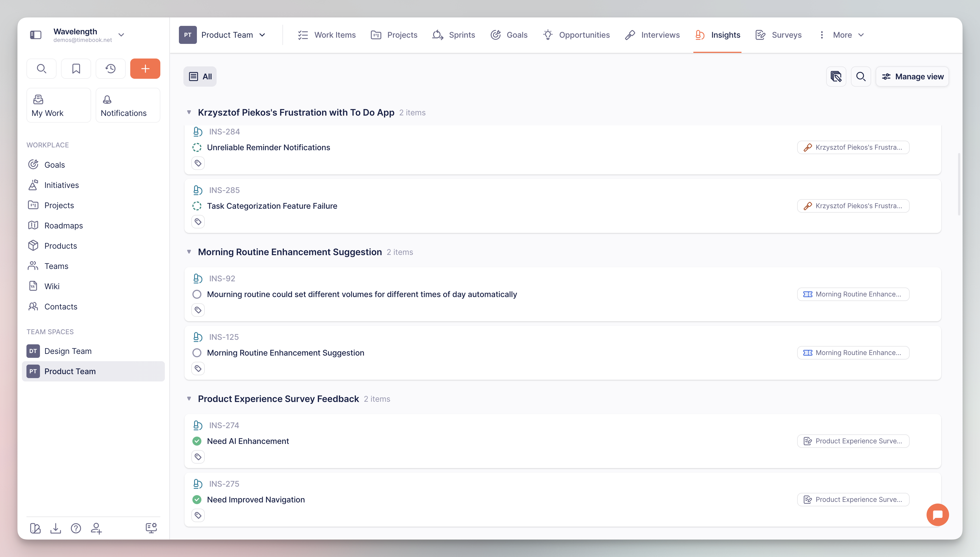Screen dimensions: 980x557
Task: Open bookmarks in sidebar
Action: 76,68
